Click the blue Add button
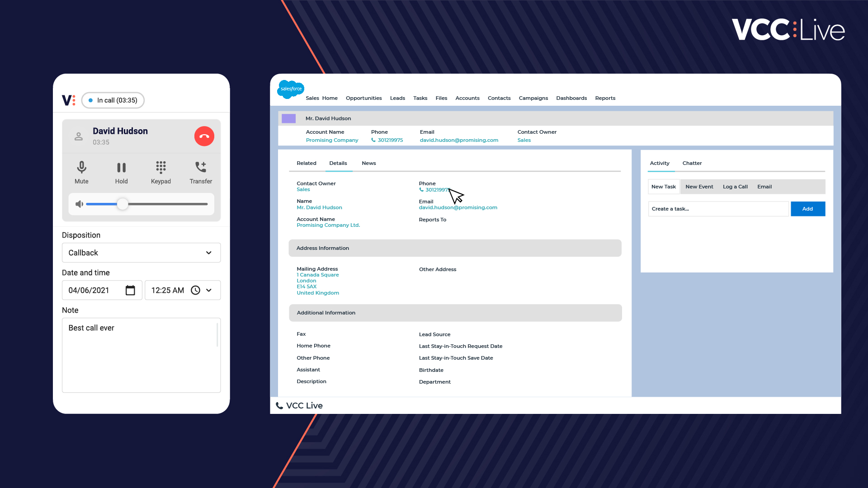 pyautogui.click(x=807, y=209)
